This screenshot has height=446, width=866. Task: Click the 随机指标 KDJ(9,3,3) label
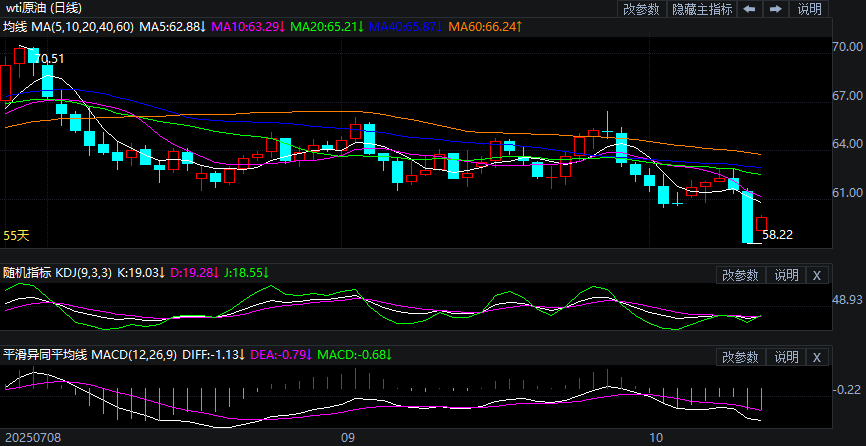click(58, 272)
